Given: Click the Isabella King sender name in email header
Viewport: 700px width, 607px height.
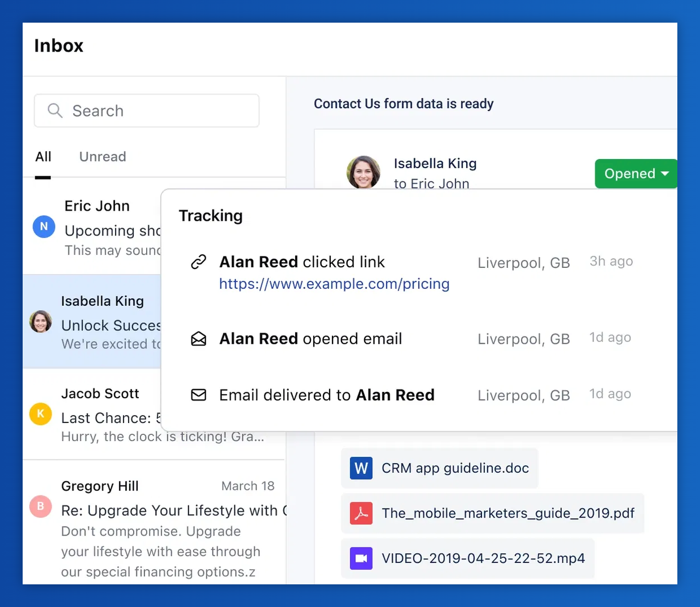Looking at the screenshot, I should click(435, 164).
